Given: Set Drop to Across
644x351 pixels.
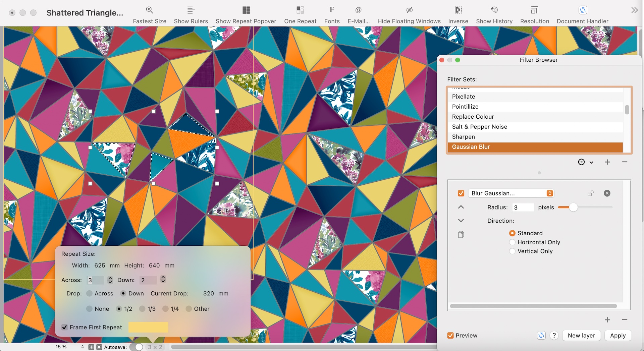Looking at the screenshot, I should 89,293.
